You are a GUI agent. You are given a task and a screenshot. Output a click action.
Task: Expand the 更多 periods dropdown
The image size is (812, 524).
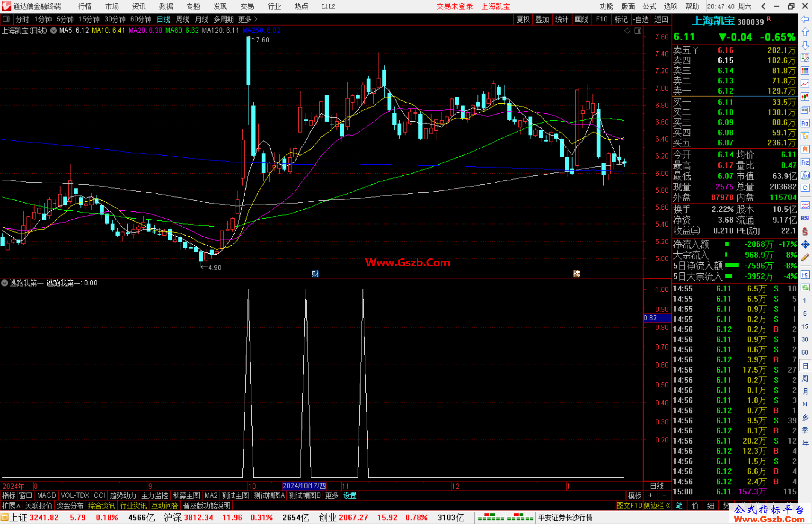(x=248, y=19)
